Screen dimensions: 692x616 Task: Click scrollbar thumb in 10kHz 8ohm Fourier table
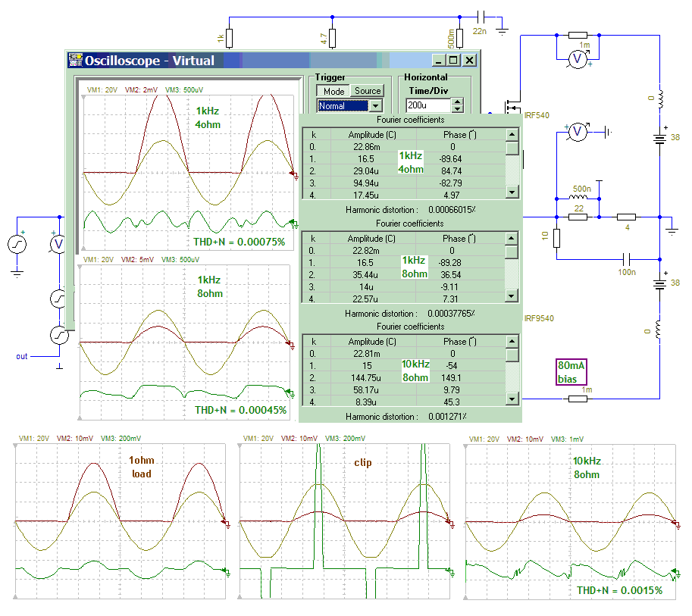coord(512,355)
